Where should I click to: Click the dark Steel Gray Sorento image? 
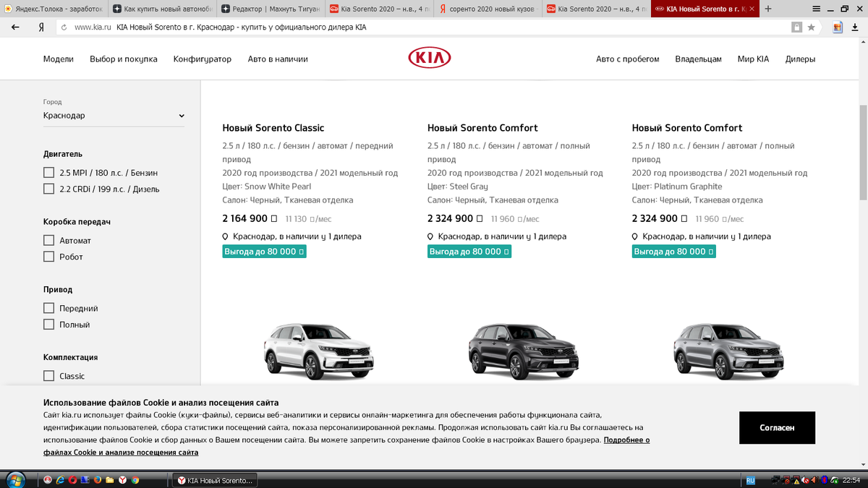pyautogui.click(x=524, y=351)
